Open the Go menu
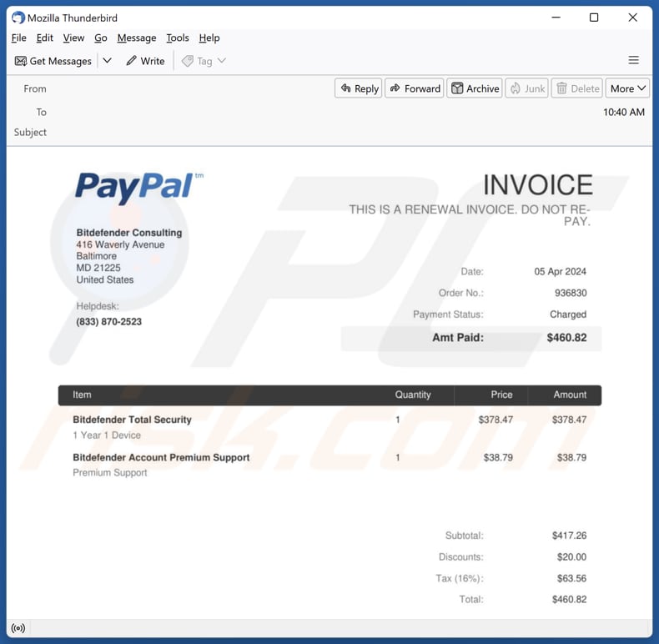The image size is (659, 644). point(100,38)
